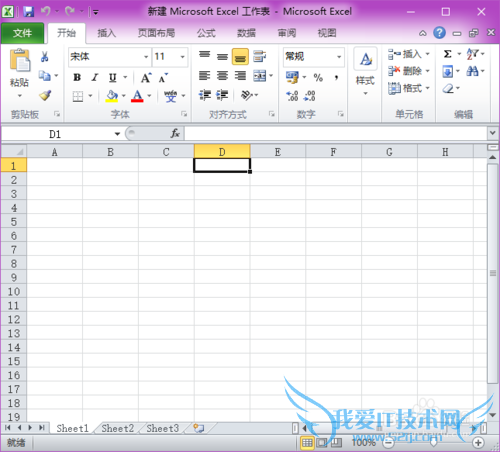Switch to the 插入 ribbon tab

coord(107,33)
